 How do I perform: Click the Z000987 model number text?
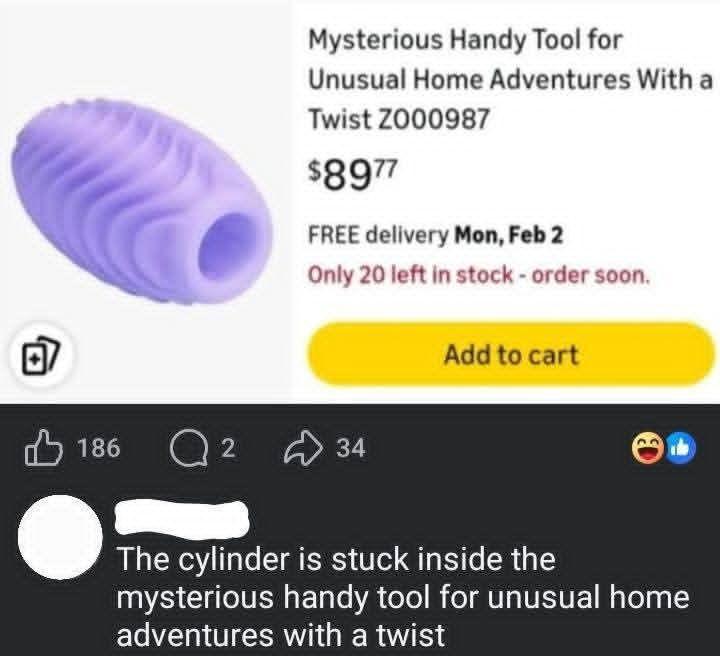tap(433, 118)
